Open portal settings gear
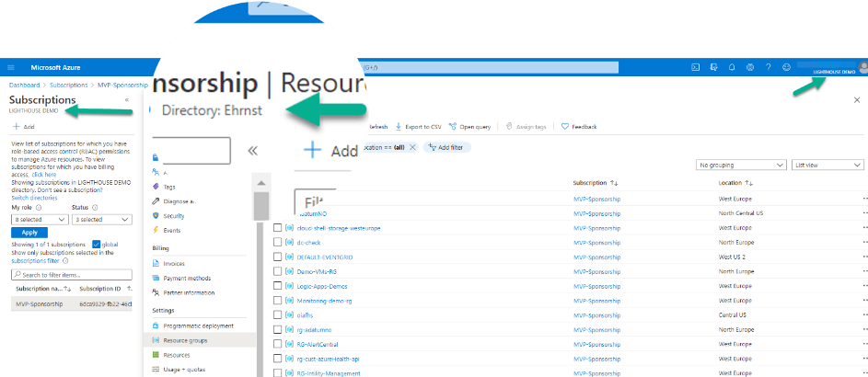Screen dimensions: 868x377 [x=750, y=67]
